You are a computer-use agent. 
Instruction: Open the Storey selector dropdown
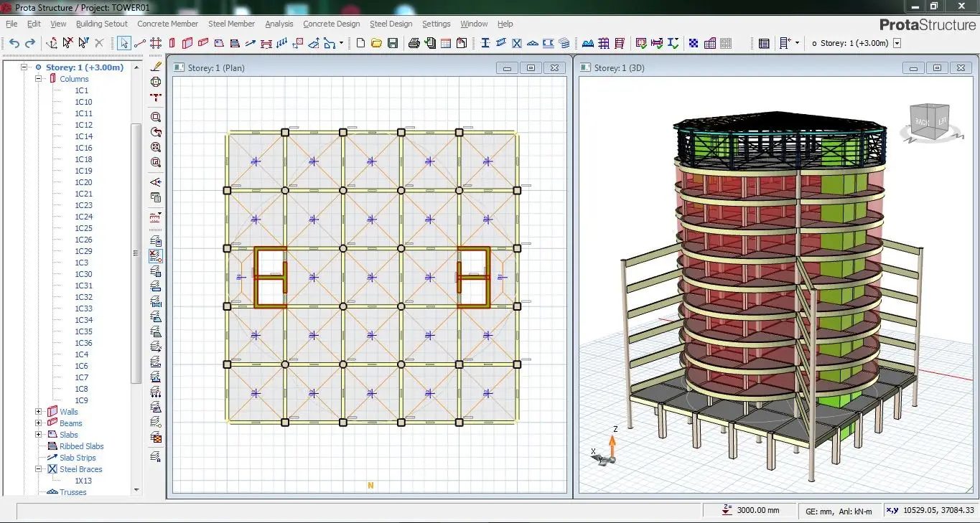[x=897, y=43]
